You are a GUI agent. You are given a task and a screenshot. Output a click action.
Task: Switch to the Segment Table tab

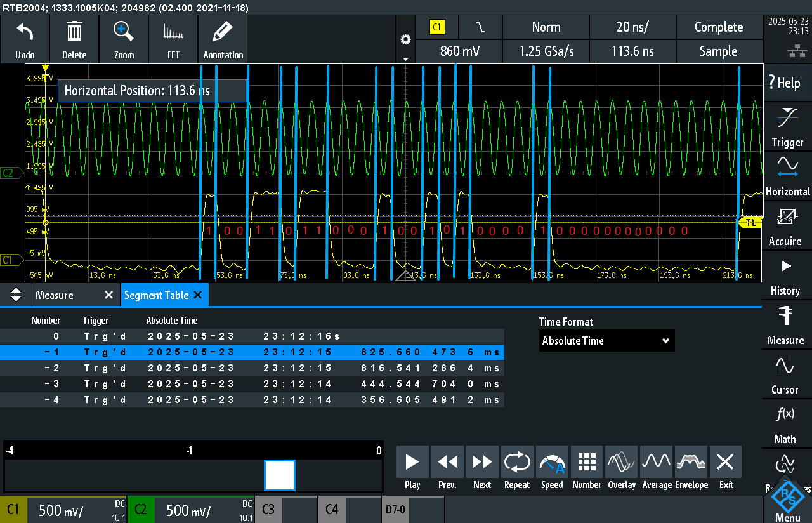pyautogui.click(x=156, y=295)
